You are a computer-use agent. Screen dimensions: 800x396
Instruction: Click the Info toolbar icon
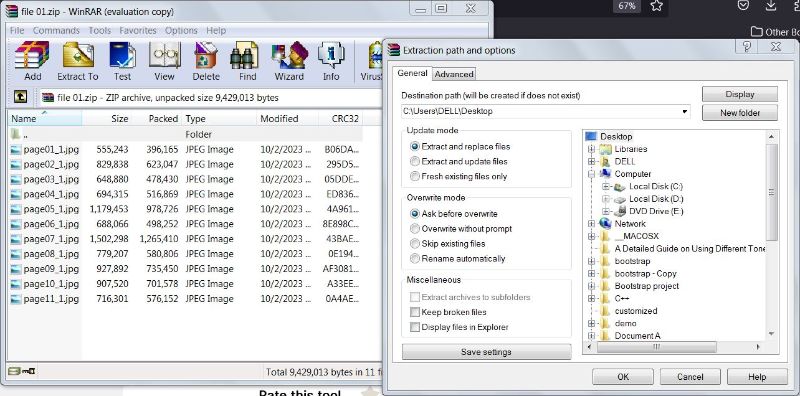tap(331, 55)
